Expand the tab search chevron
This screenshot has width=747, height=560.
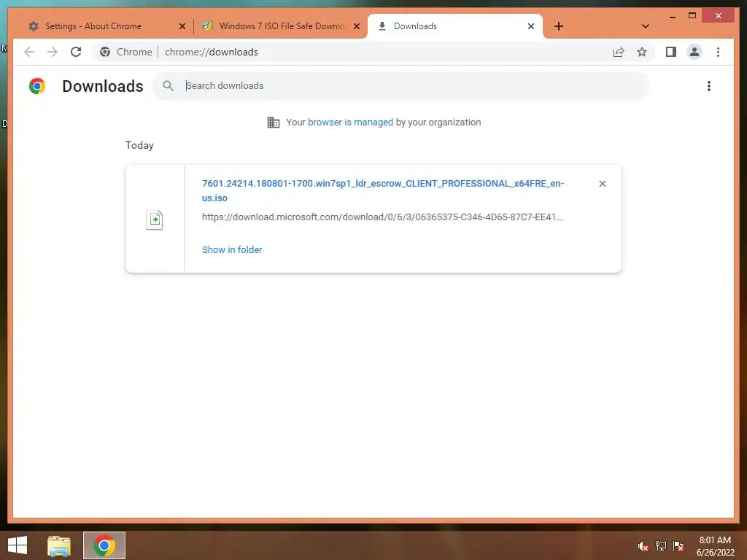click(645, 26)
